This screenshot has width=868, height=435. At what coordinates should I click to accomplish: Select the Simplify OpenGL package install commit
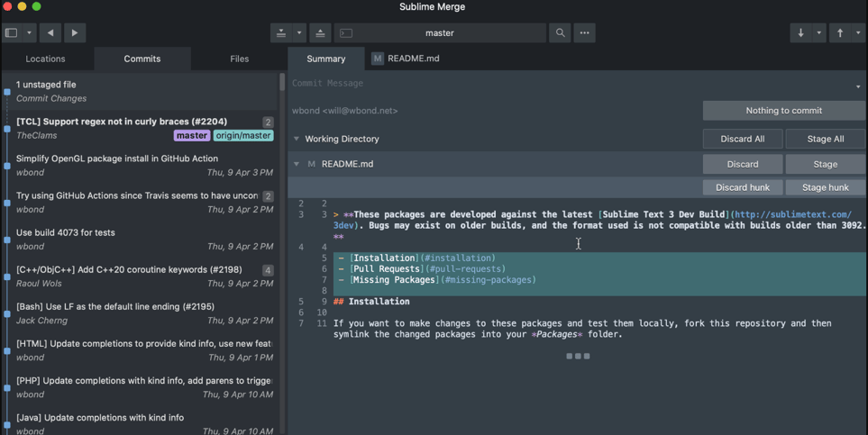point(140,166)
